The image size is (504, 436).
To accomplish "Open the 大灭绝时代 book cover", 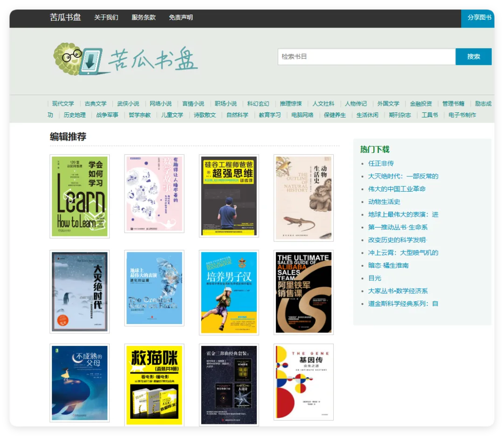I will pyautogui.click(x=80, y=292).
